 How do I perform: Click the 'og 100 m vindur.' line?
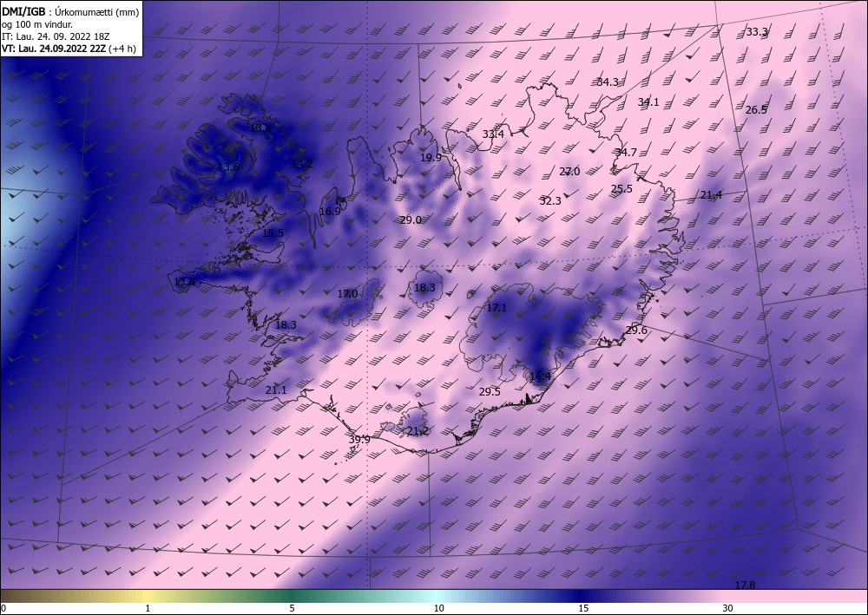[x=37, y=24]
